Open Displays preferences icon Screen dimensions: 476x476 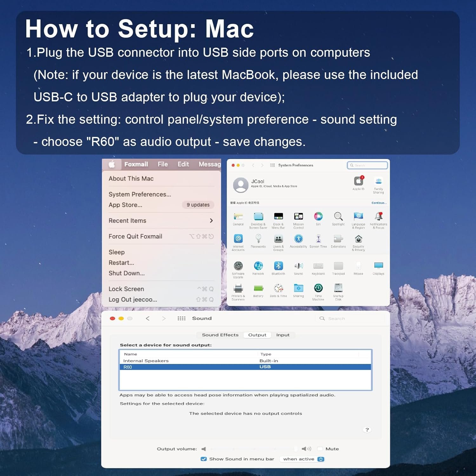click(378, 266)
